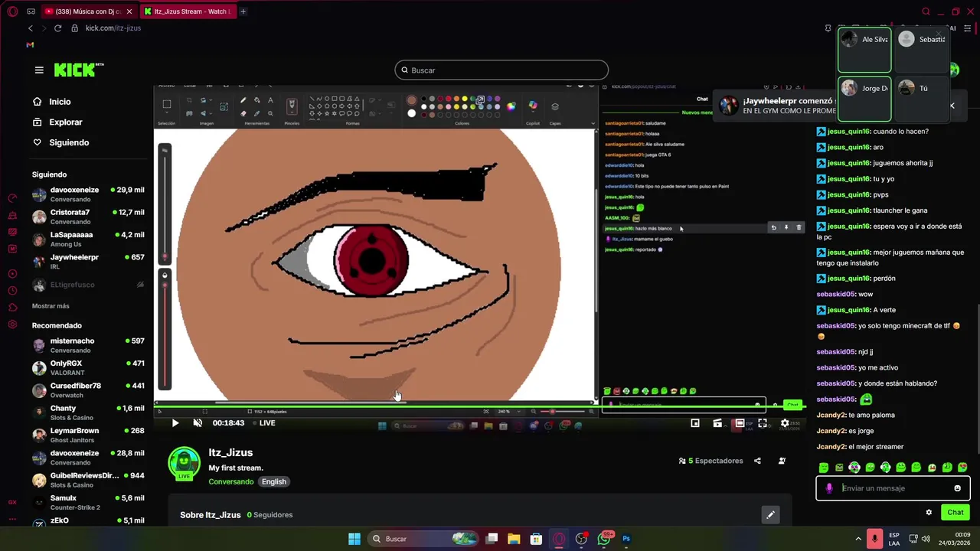The height and width of the screenshot is (551, 980).
Task: Open new browser tab
Action: (x=243, y=11)
